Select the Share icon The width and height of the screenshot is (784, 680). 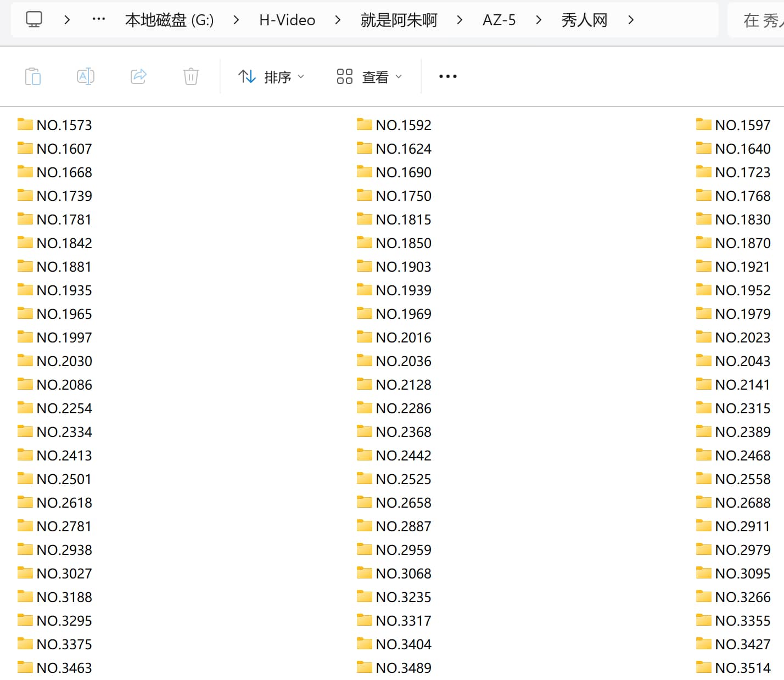pyautogui.click(x=138, y=76)
